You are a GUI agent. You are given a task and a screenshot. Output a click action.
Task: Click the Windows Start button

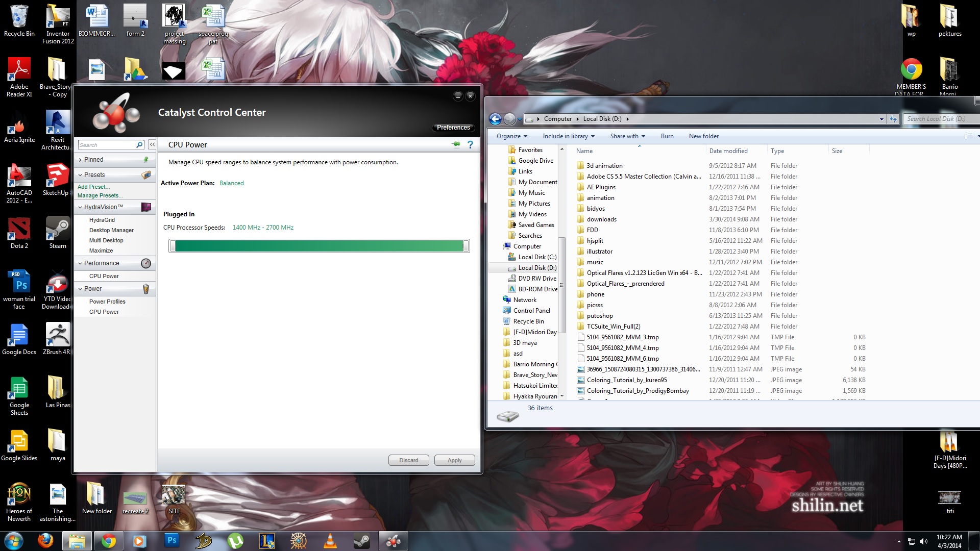pos(13,541)
